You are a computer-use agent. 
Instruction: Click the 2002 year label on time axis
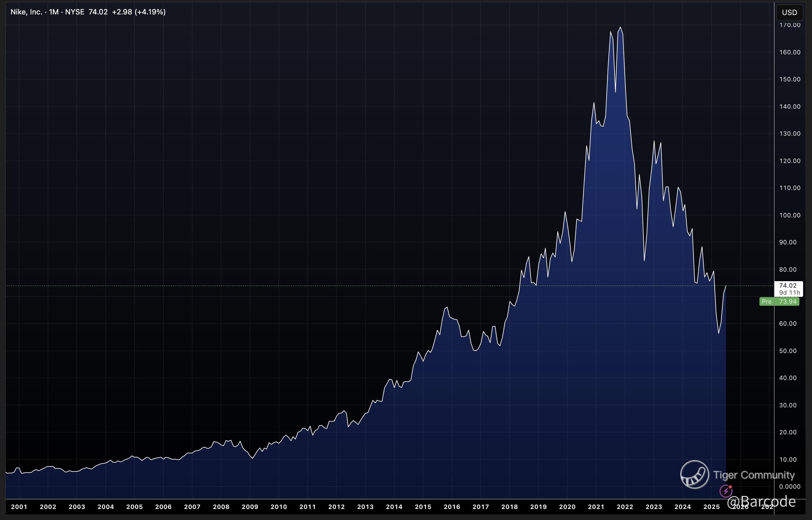[48, 507]
